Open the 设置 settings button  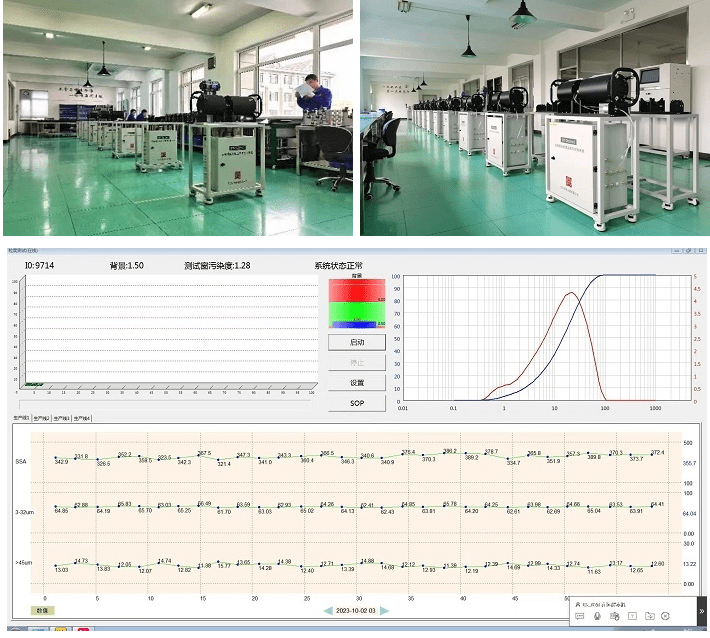point(357,383)
